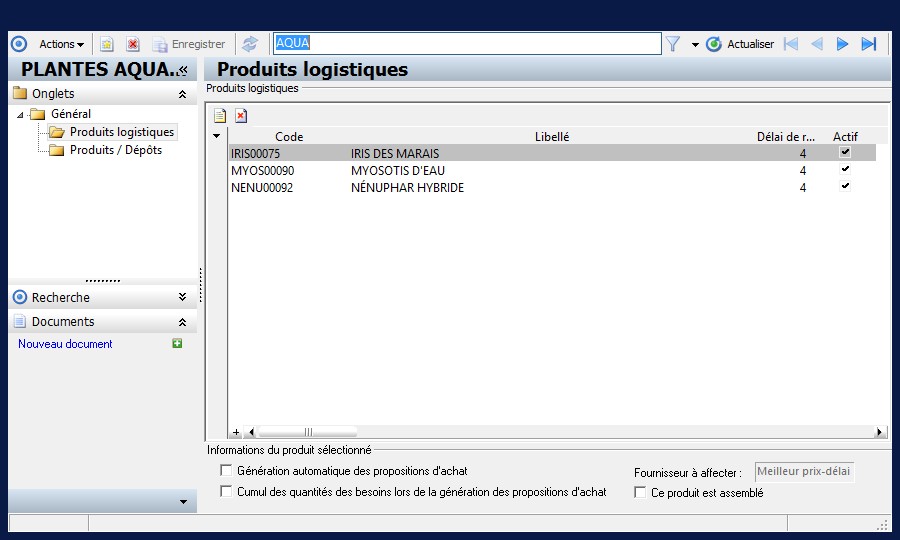
Task: Click the red delete record icon in the toolbar
Action: 133,44
